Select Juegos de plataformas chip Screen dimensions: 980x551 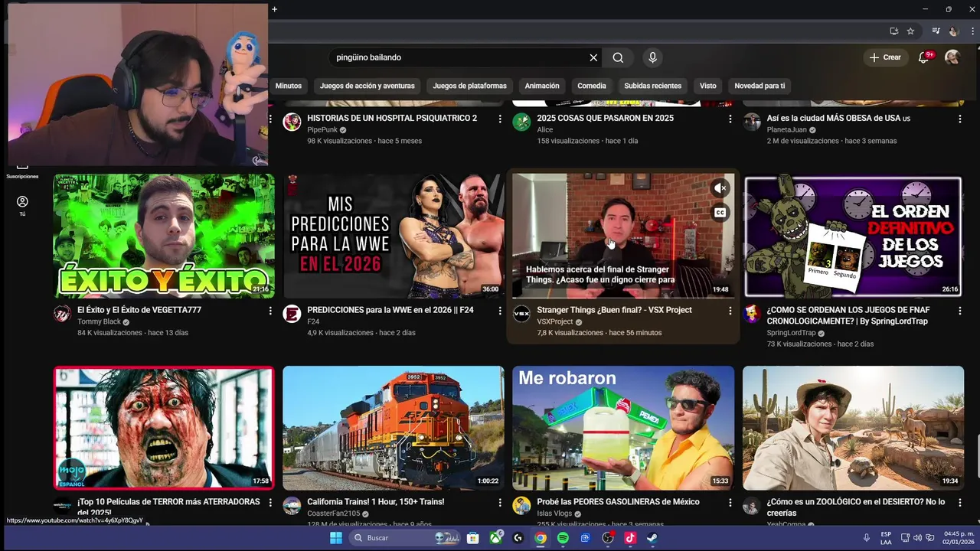click(x=469, y=86)
